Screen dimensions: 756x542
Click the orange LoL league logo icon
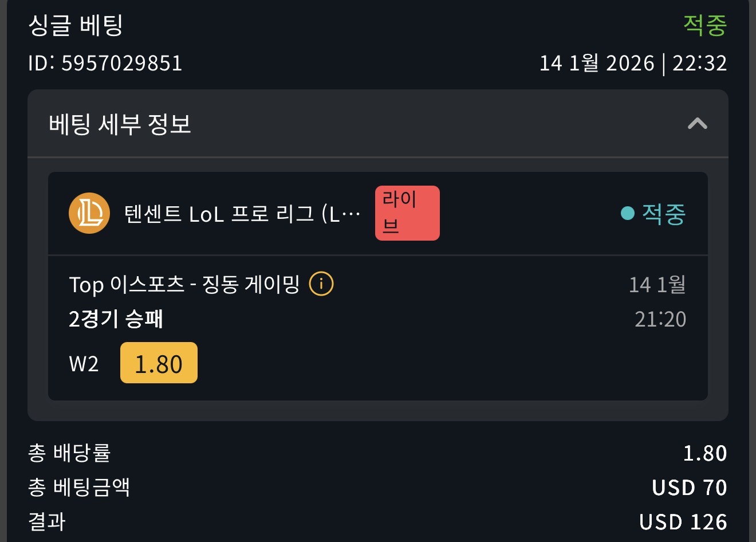89,213
